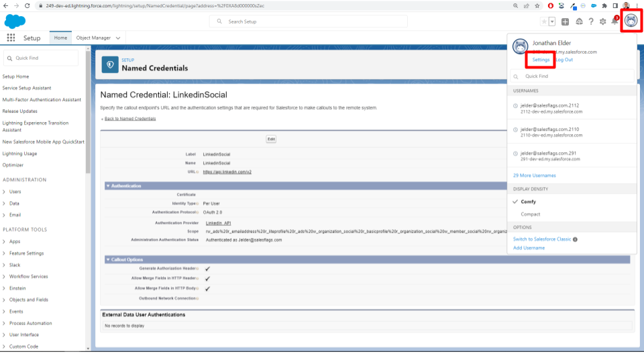Click Log Out in the user panel

coord(565,60)
